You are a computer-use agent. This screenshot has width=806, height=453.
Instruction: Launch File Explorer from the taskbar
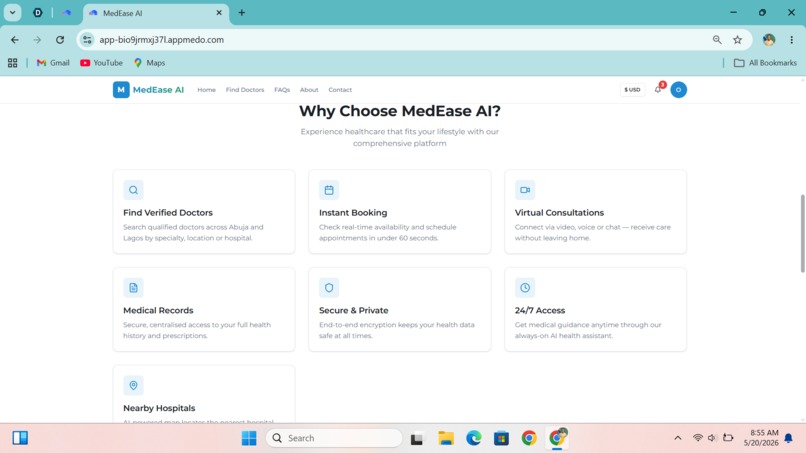tap(446, 438)
